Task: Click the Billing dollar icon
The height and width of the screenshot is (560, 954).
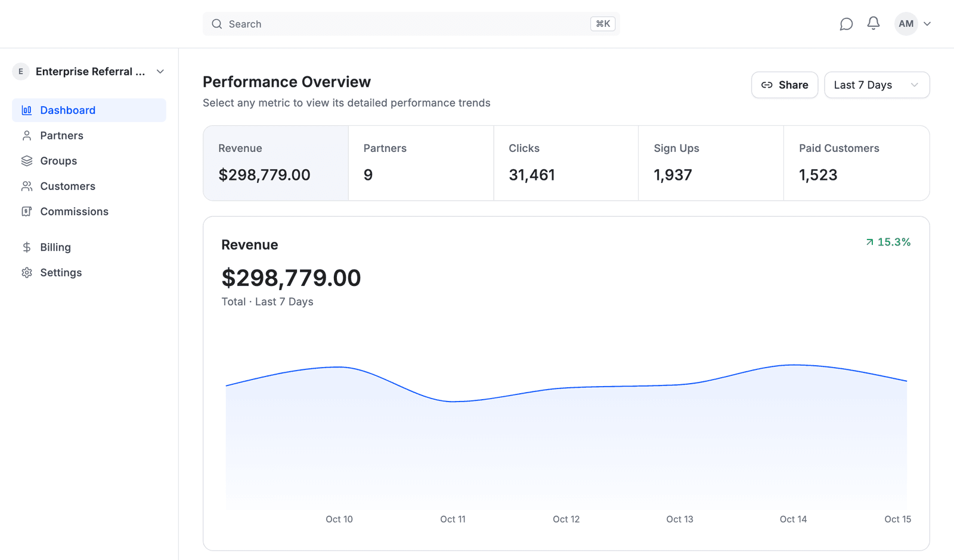Action: tap(27, 247)
